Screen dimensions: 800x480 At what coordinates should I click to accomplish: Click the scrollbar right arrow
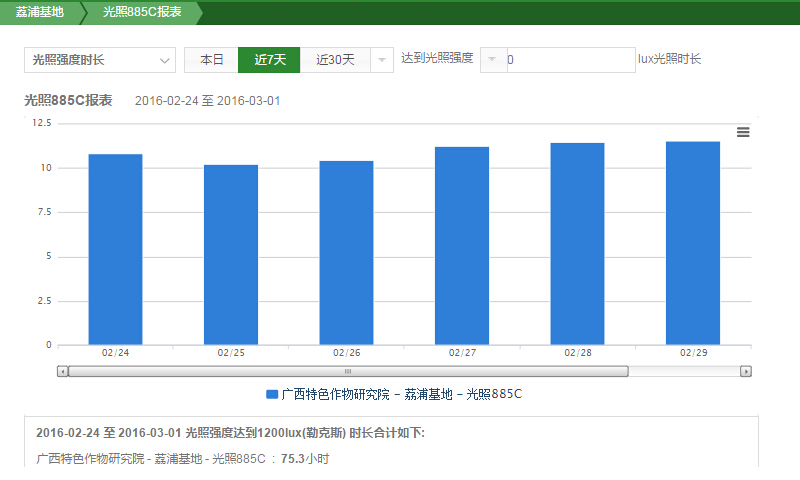click(745, 371)
